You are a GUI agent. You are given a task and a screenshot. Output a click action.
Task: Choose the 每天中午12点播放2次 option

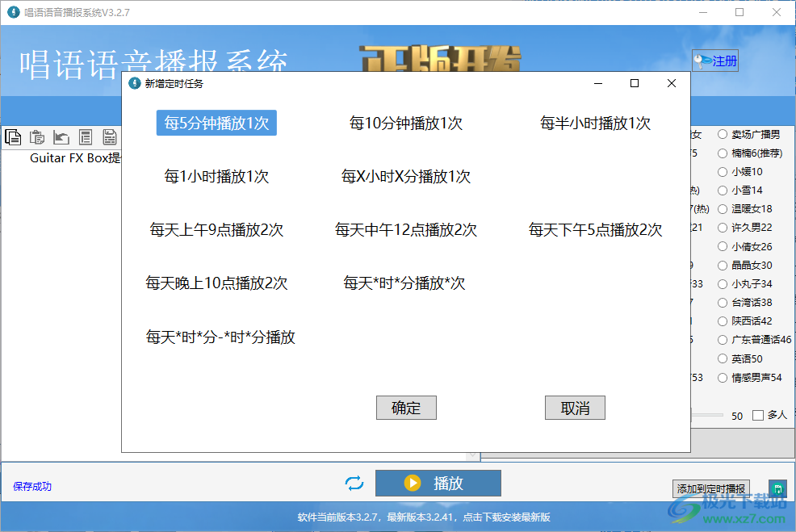pyautogui.click(x=404, y=229)
